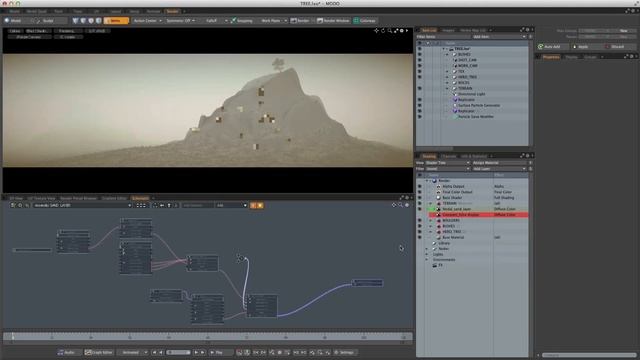
Task: Click the viewport pan move icon
Action: click(376, 31)
